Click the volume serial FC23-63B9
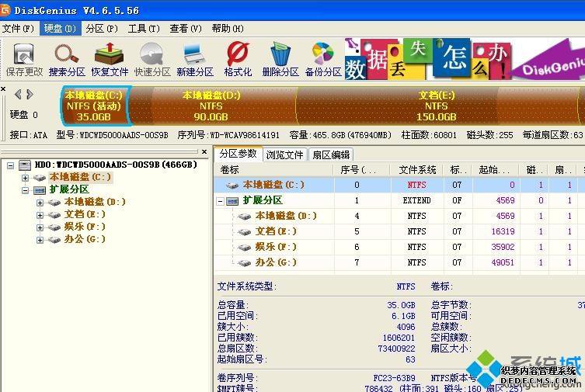585x392 pixels. (x=394, y=378)
